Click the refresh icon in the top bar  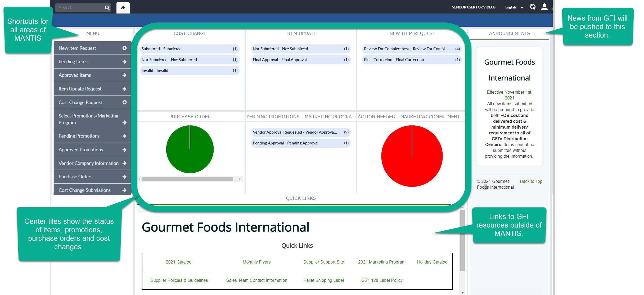point(533,7)
